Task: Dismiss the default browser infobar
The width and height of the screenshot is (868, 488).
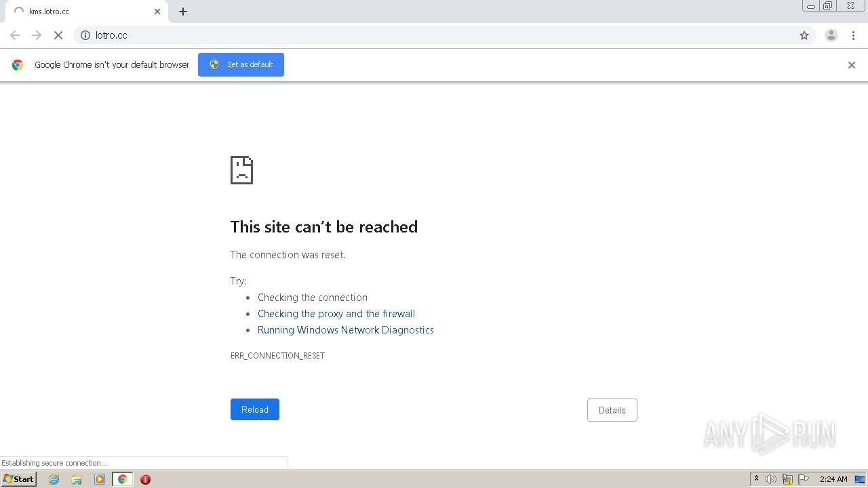Action: click(852, 65)
